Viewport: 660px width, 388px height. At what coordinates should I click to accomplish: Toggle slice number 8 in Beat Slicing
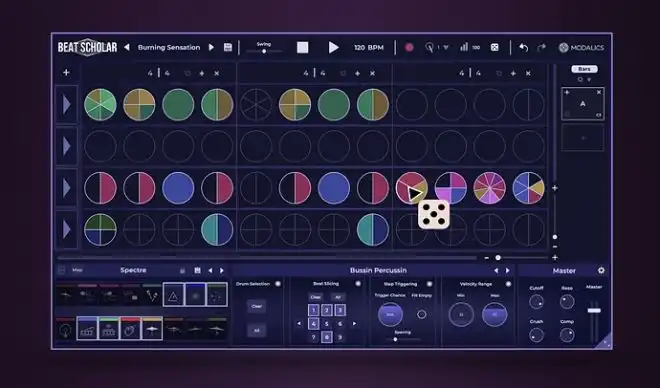coord(327,337)
